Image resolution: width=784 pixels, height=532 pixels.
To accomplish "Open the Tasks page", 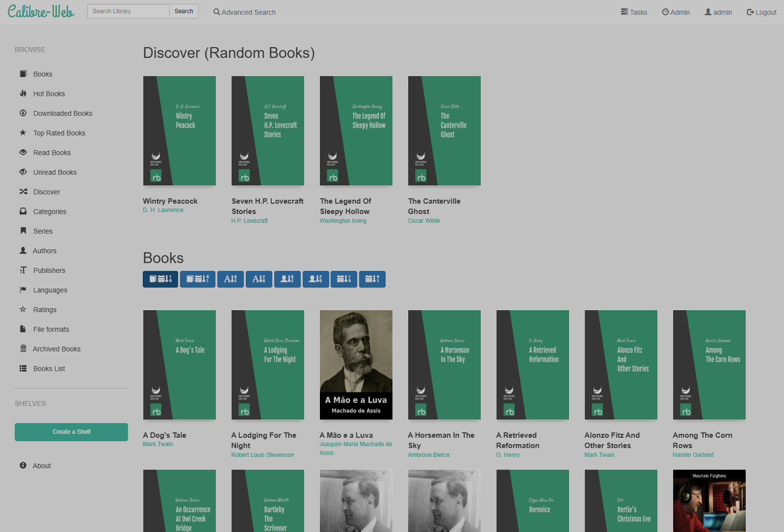I will tap(634, 12).
